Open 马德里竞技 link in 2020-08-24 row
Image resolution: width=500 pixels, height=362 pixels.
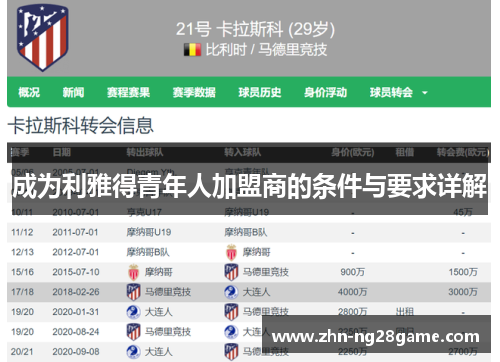tap(168, 332)
